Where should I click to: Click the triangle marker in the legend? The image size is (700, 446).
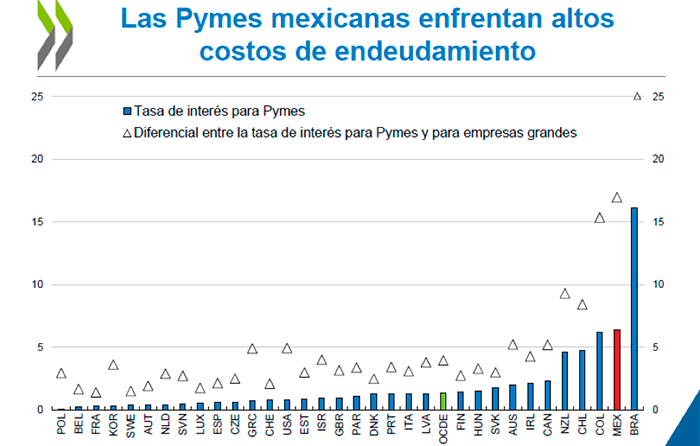point(127,133)
